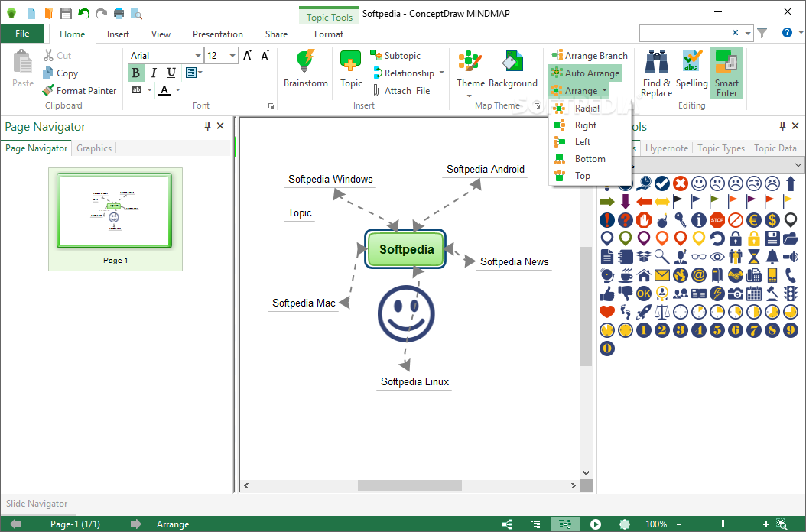Image resolution: width=806 pixels, height=532 pixels.
Task: Open the font size 12 dropdown
Action: pyautogui.click(x=232, y=56)
